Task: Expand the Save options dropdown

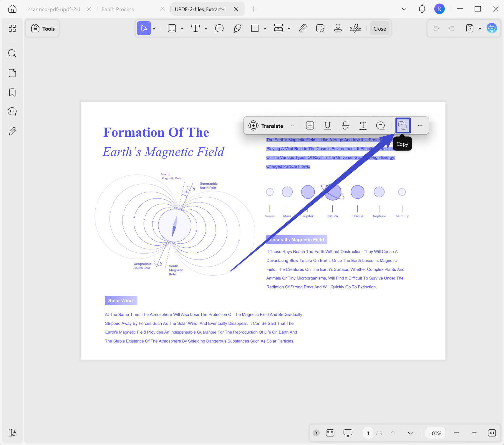Action: click(x=480, y=28)
